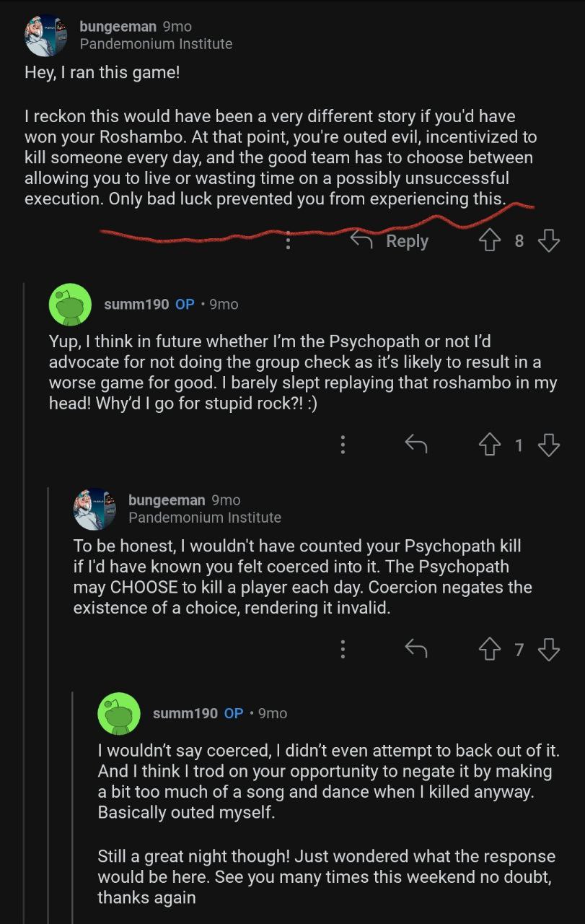Downvote bungeeman's coercion comment with 7 points
The image size is (585, 924).
pyautogui.click(x=549, y=650)
